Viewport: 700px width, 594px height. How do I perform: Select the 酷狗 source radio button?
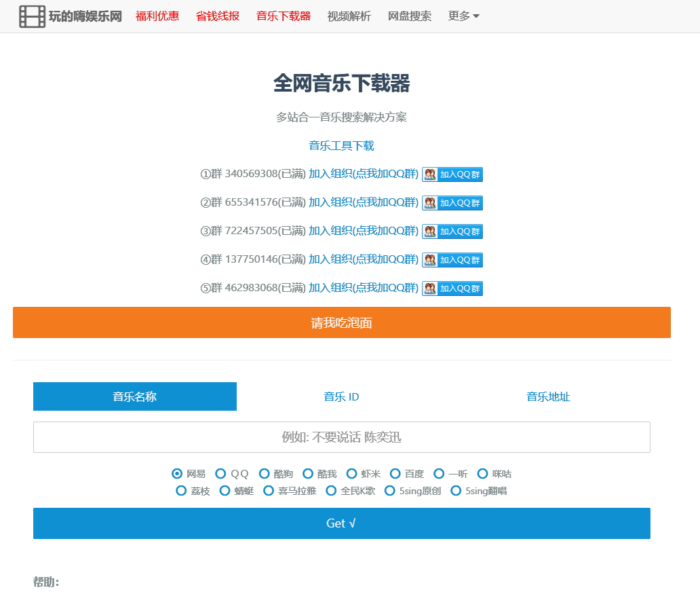pos(265,474)
